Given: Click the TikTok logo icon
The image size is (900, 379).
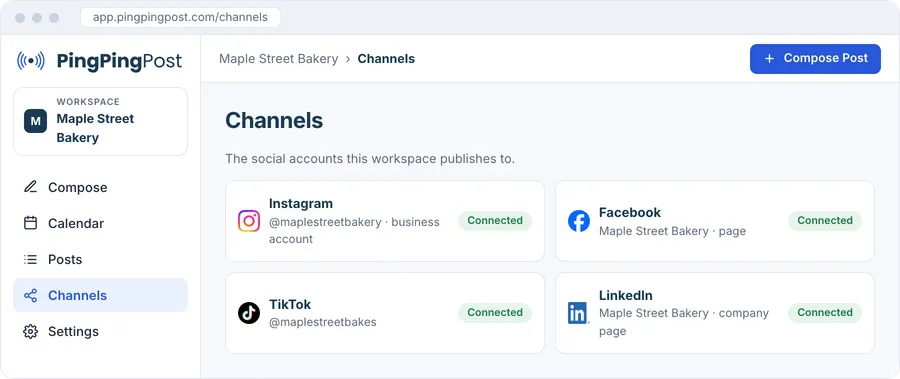Looking at the screenshot, I should click(x=249, y=313).
